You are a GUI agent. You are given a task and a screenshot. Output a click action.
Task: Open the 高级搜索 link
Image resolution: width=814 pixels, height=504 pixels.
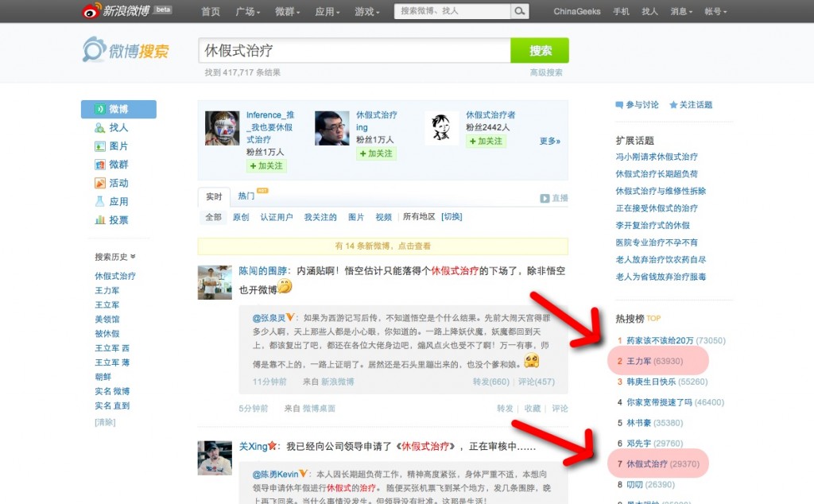click(546, 72)
